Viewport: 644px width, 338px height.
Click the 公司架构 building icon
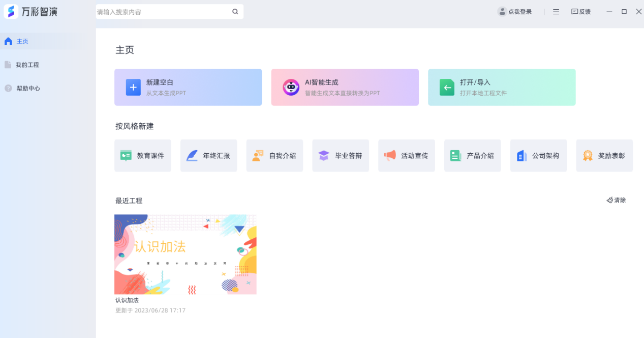[522, 156]
